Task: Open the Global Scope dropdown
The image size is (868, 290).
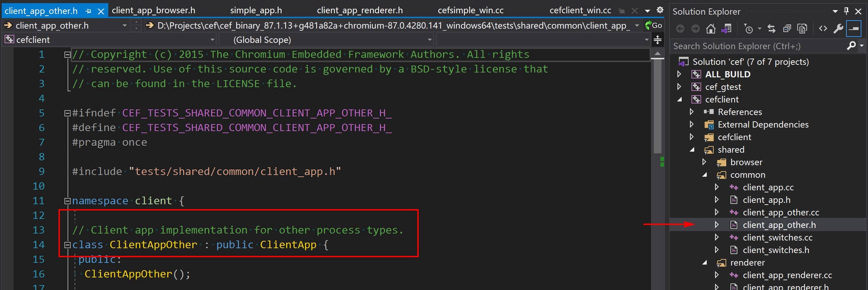Action: tap(326, 40)
